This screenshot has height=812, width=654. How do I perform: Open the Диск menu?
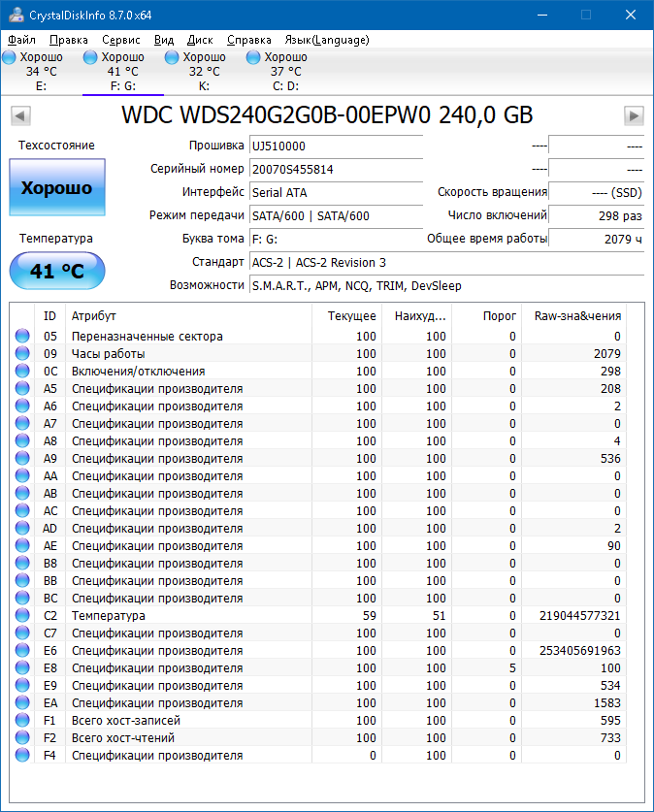pos(200,40)
